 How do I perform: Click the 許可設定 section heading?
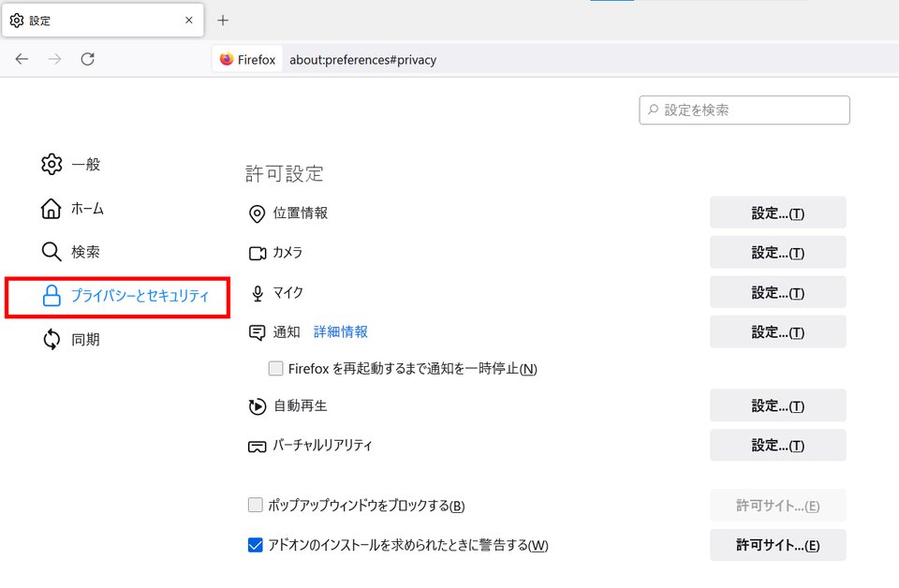pyautogui.click(x=285, y=173)
